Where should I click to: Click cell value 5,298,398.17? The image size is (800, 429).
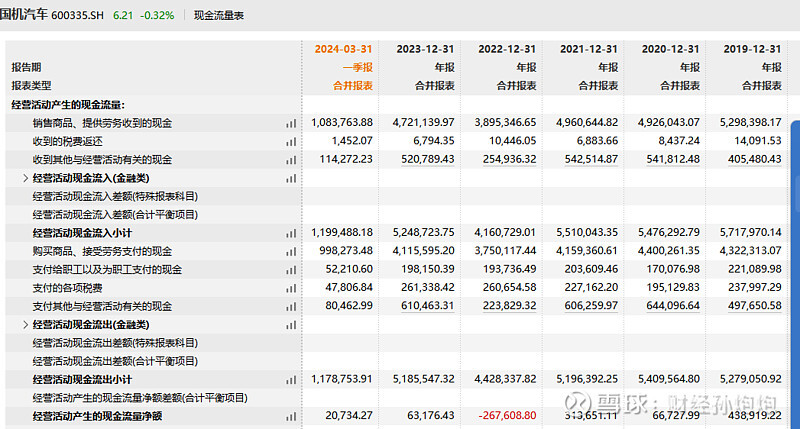pos(751,122)
